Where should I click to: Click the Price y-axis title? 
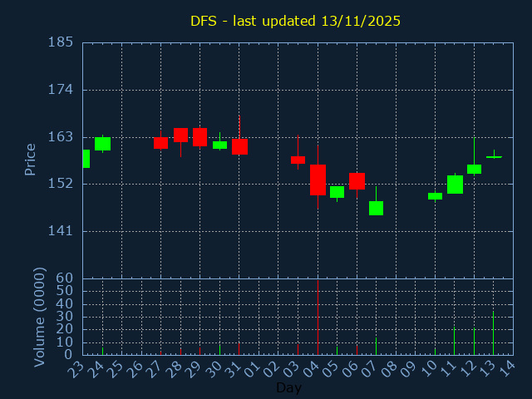[x=31, y=160]
